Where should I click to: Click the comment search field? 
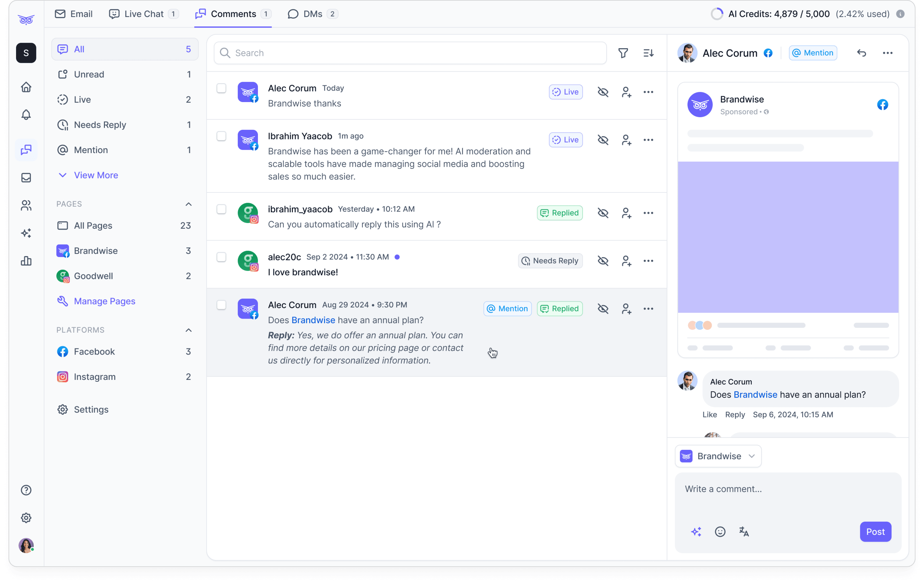pos(411,53)
